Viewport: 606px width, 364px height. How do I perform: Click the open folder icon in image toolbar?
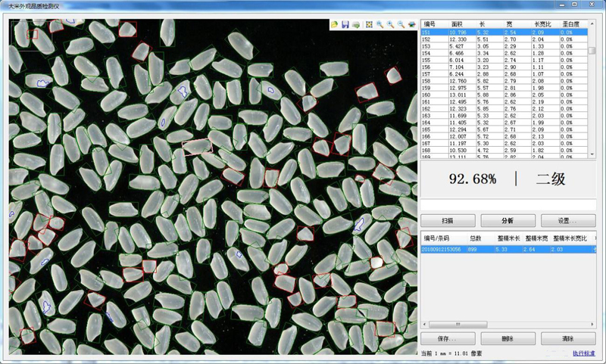click(335, 25)
